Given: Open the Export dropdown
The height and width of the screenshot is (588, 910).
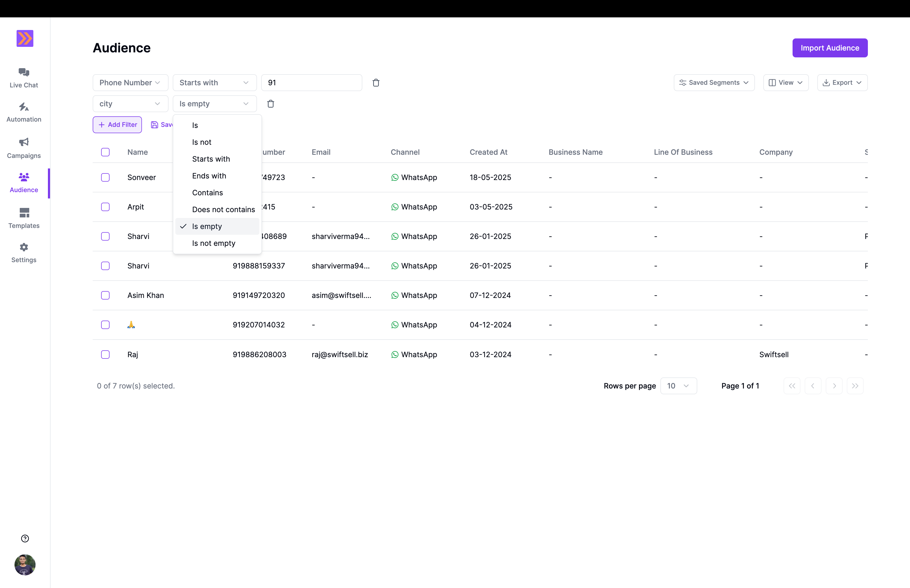Looking at the screenshot, I should tap(842, 82).
